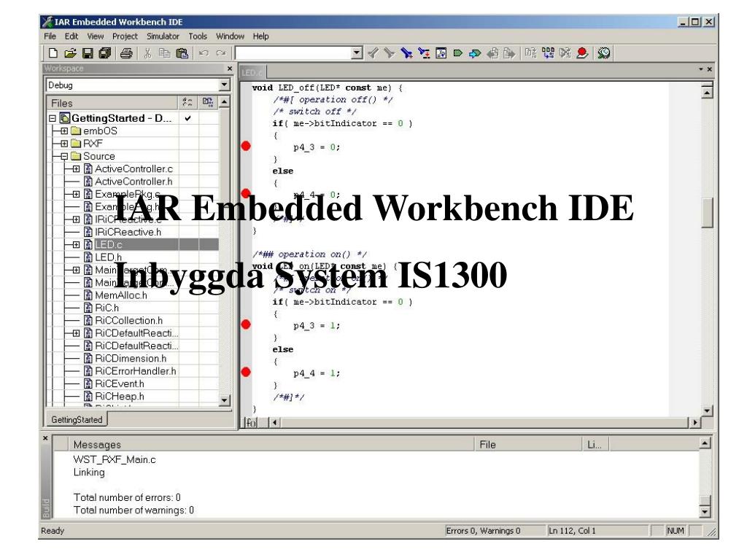Viewport: 747px width, 560px height.
Task: Click workspace file list scroll down arrow
Action: (225, 400)
